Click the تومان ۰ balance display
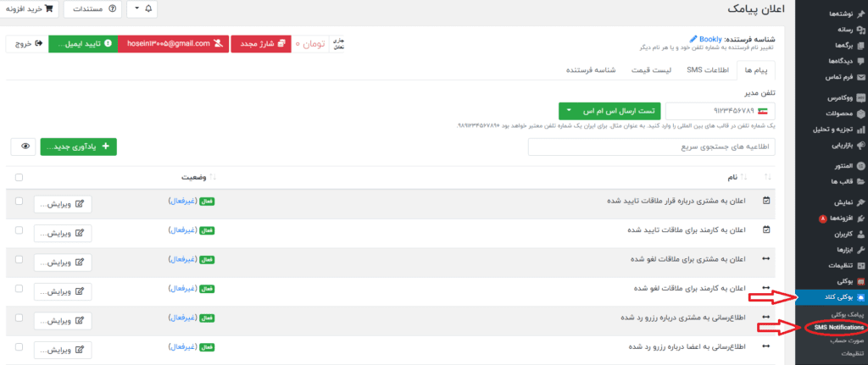The image size is (868, 365). pyautogui.click(x=310, y=43)
